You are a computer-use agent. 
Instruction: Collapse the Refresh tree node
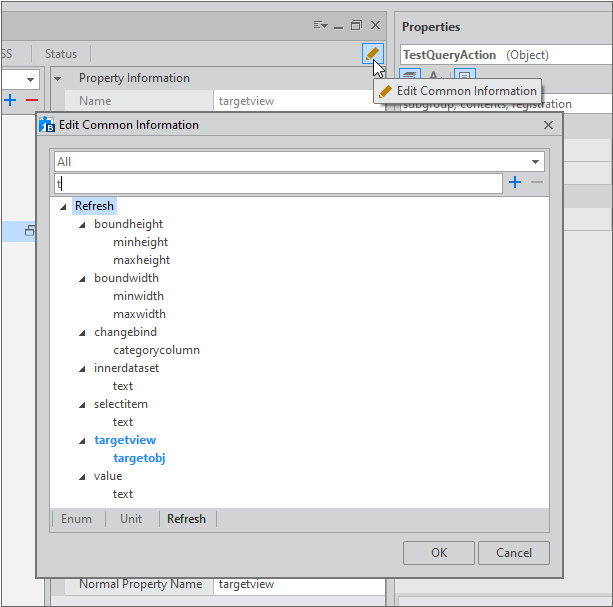[x=64, y=207]
